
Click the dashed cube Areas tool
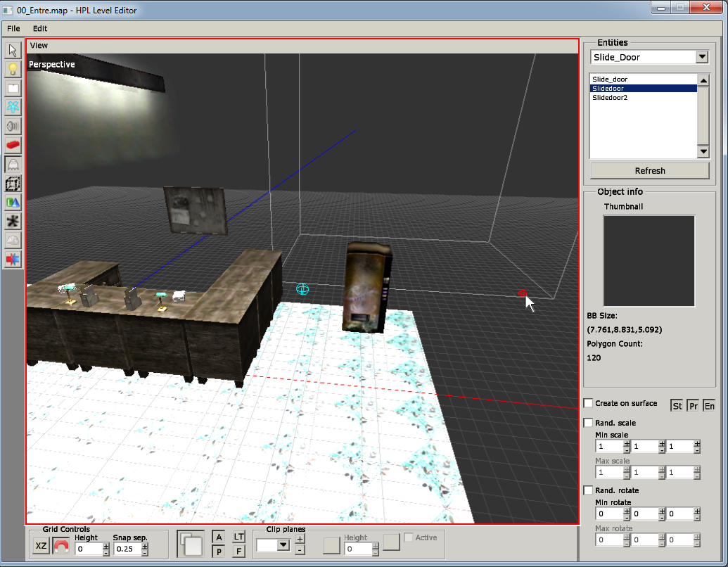[13, 184]
